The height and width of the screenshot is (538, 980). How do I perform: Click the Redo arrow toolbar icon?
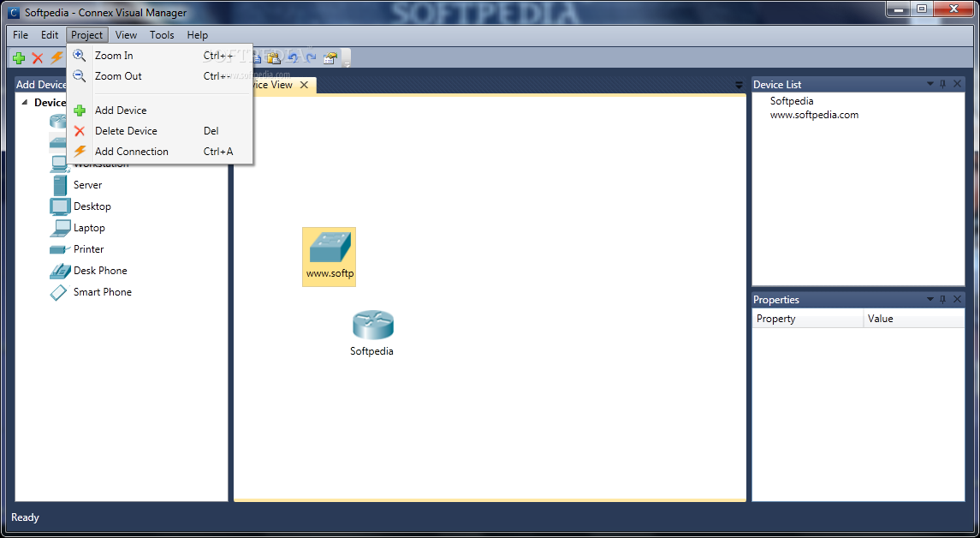click(311, 58)
